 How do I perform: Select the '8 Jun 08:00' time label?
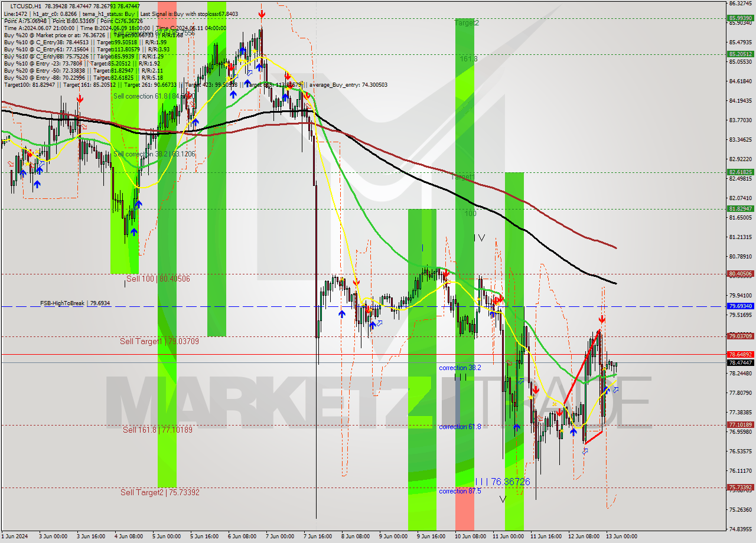click(355, 536)
